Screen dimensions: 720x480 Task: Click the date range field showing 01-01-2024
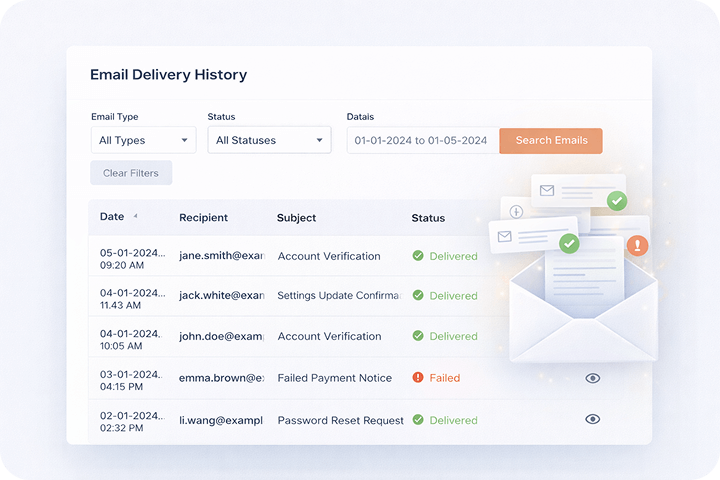click(421, 141)
